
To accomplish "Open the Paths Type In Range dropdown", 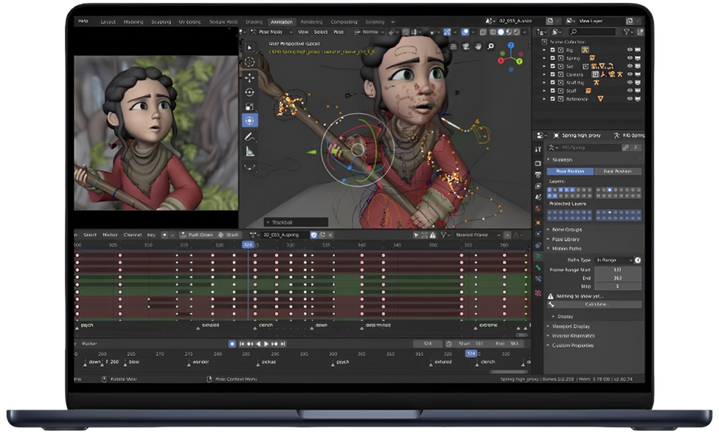I will pos(614,260).
